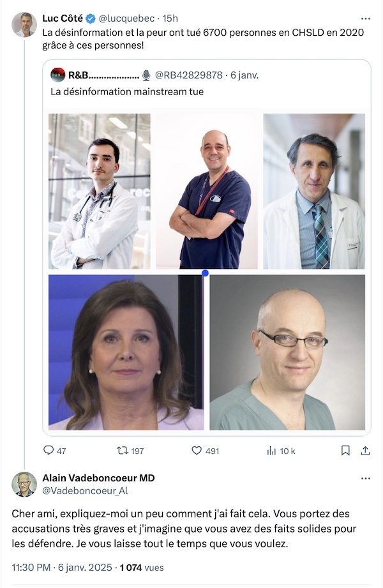Open photo of doctor with stethoscope
This screenshot has height=588, width=383.
coord(100,192)
